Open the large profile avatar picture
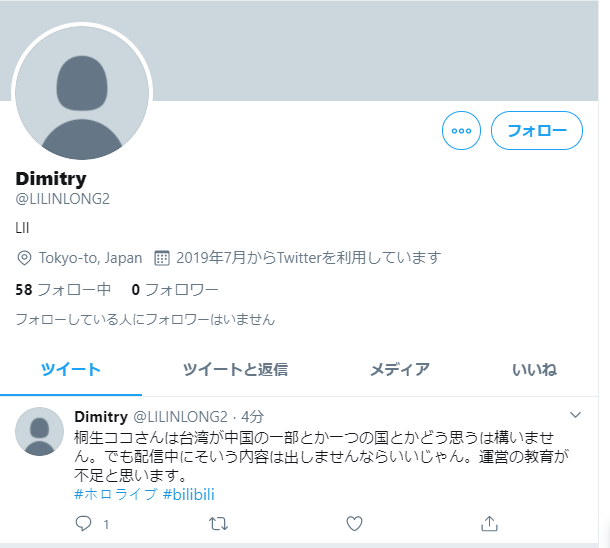 point(82,93)
